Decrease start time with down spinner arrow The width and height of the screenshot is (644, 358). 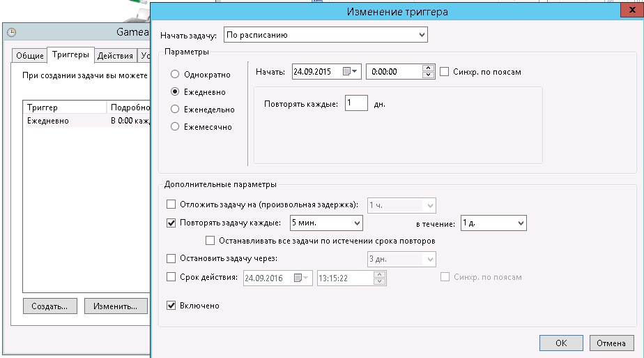pyautogui.click(x=429, y=75)
